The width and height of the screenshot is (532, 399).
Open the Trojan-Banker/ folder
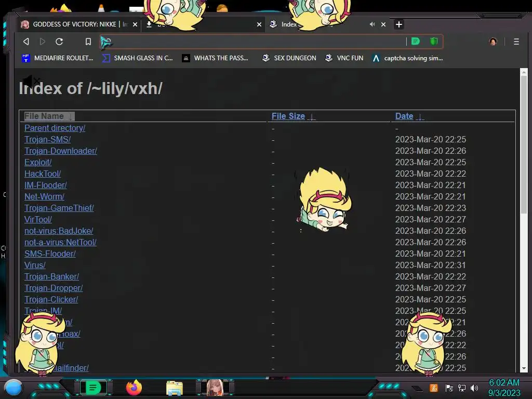click(x=51, y=277)
